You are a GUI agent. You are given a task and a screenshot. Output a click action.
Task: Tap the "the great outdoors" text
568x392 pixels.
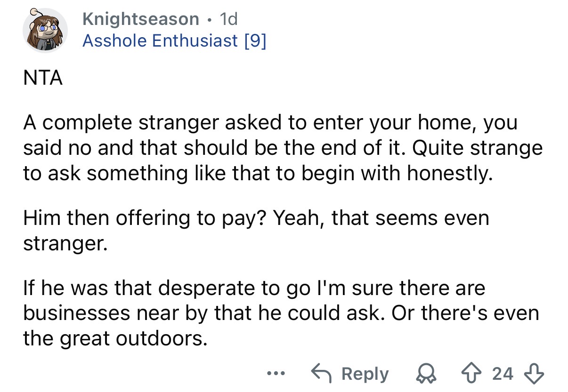pyautogui.click(x=115, y=337)
